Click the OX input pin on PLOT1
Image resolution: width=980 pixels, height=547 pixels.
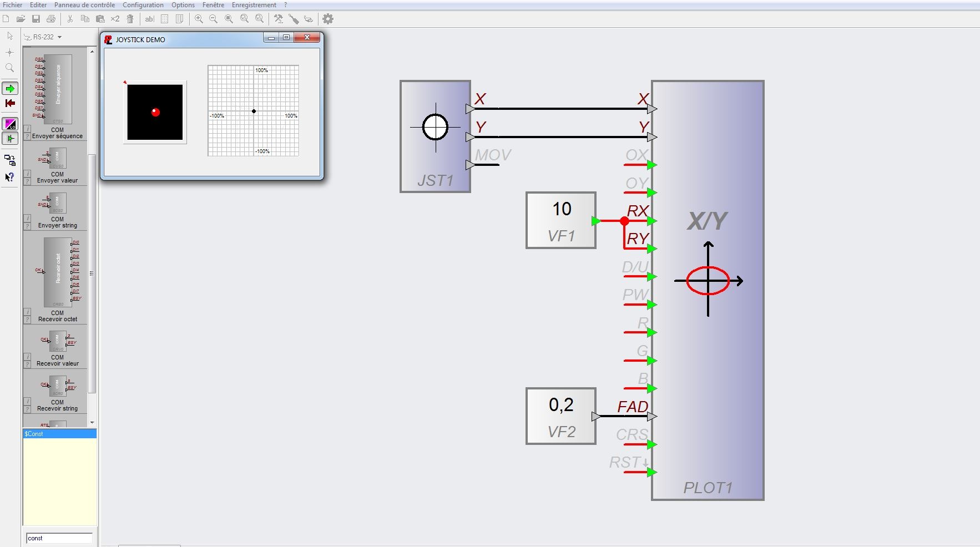[x=651, y=165]
